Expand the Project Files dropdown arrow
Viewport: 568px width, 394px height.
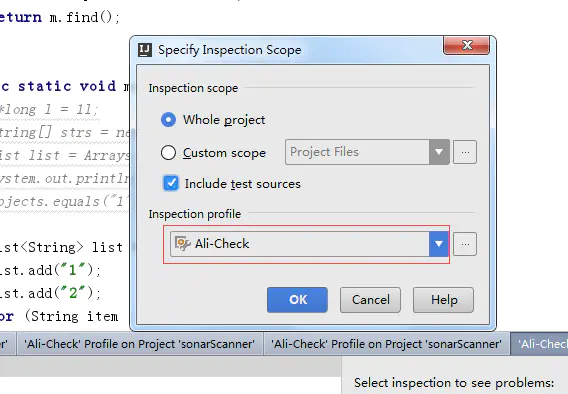tap(439, 152)
